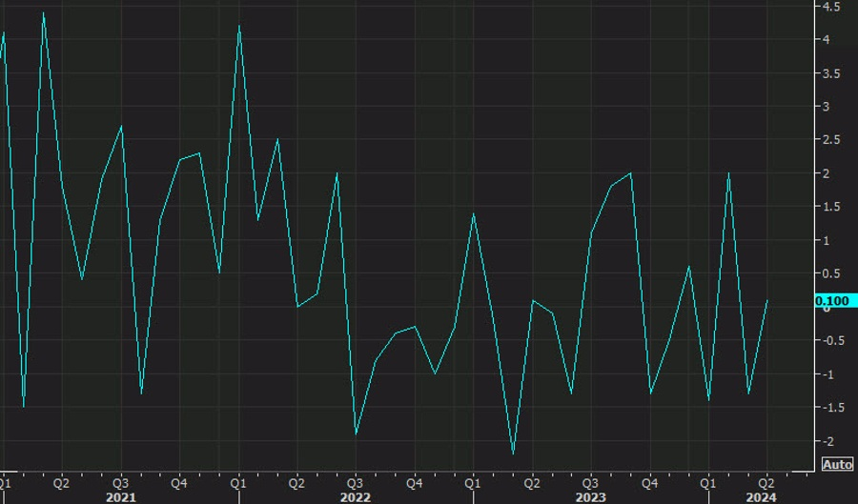The image size is (858, 504).
Task: Click the 4.5 y-axis label
Action: click(x=831, y=7)
